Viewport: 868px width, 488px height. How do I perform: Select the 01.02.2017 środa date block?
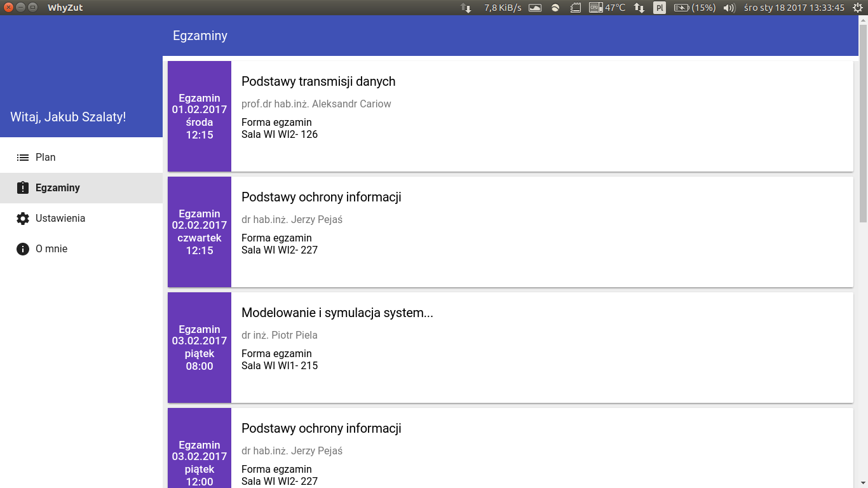(x=200, y=116)
